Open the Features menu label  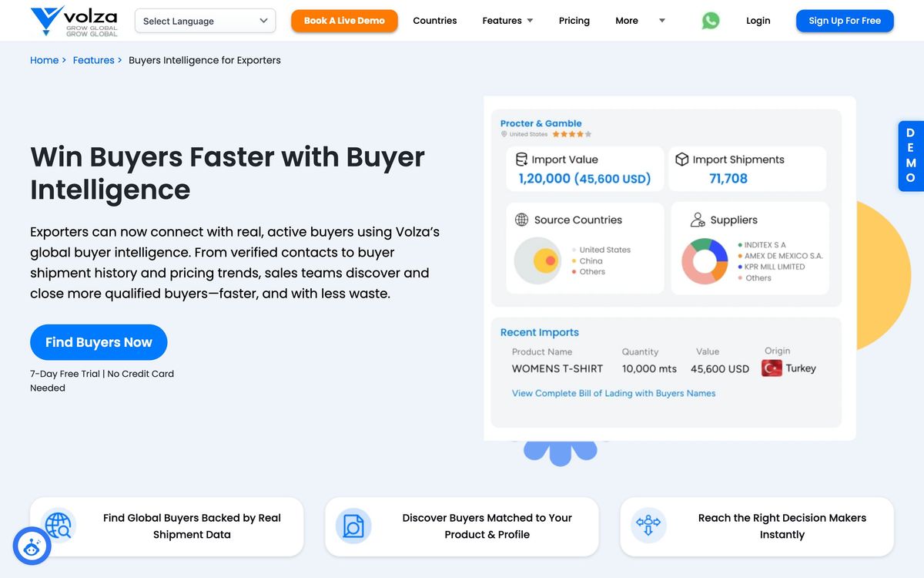(x=502, y=21)
